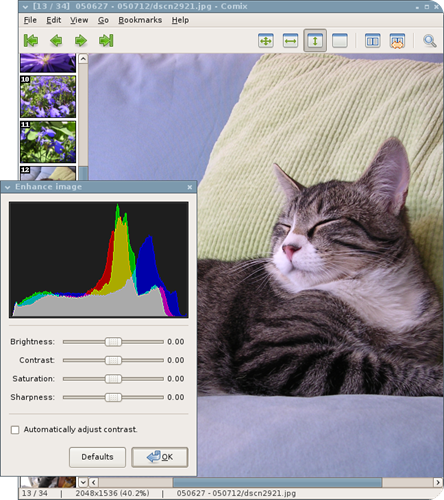Viewport: 444px width, 500px height.
Task: Click the Defaults button
Action: [x=97, y=457]
